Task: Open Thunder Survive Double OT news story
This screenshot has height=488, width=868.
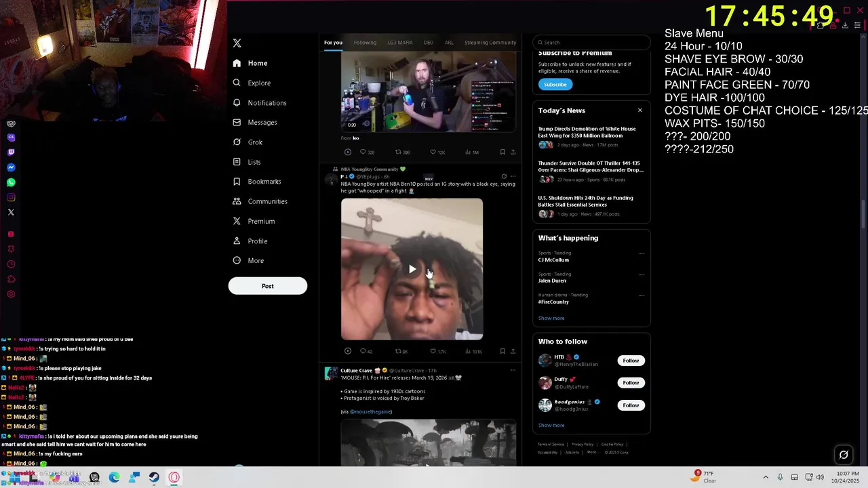Action: click(x=591, y=171)
